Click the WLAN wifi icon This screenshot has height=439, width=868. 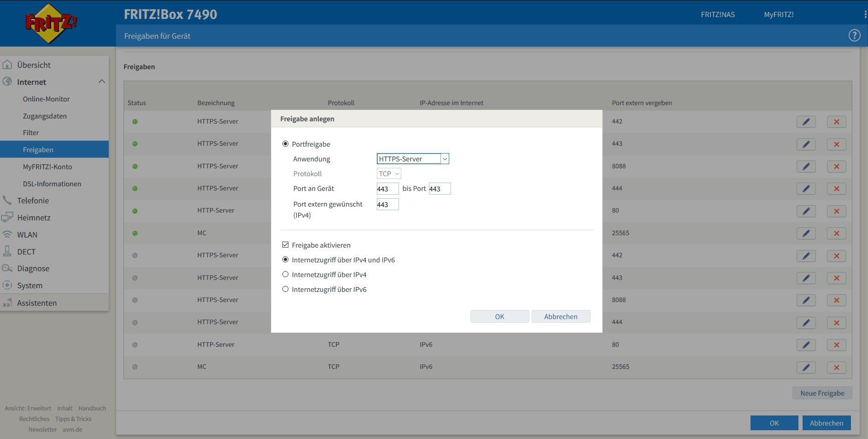click(7, 234)
